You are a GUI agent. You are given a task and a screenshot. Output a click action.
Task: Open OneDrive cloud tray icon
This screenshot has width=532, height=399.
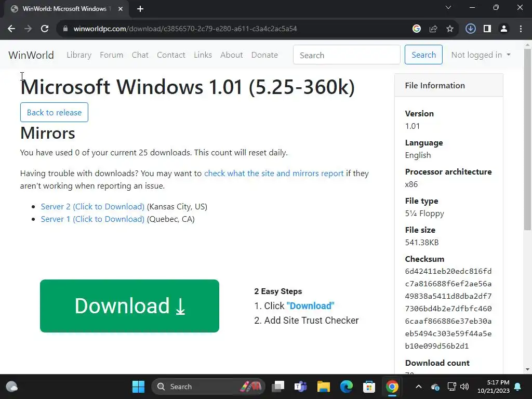pos(435,387)
